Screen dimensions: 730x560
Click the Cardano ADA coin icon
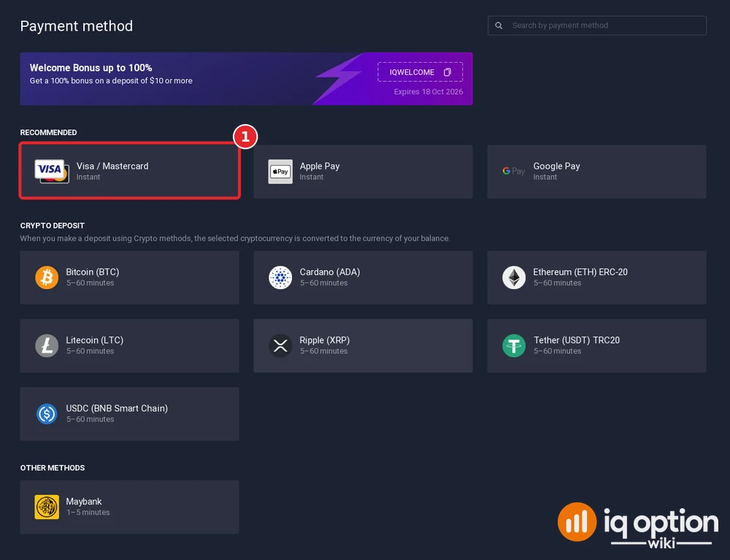pos(280,277)
